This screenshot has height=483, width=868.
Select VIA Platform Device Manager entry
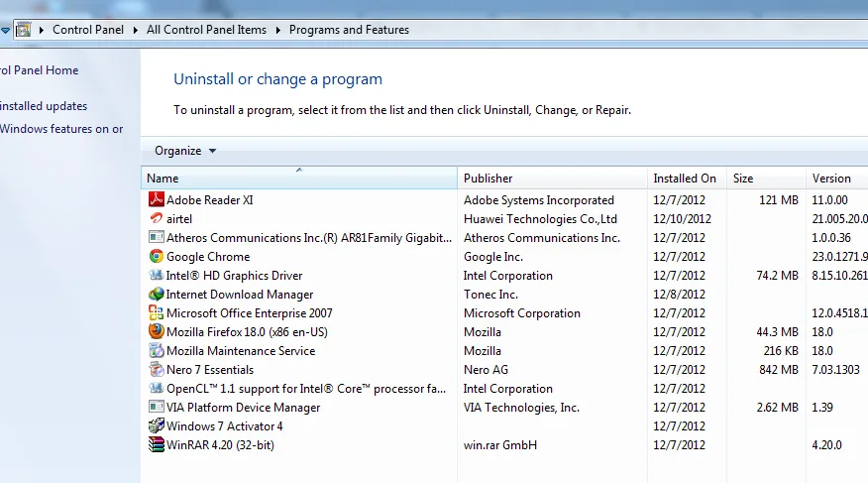(x=243, y=407)
